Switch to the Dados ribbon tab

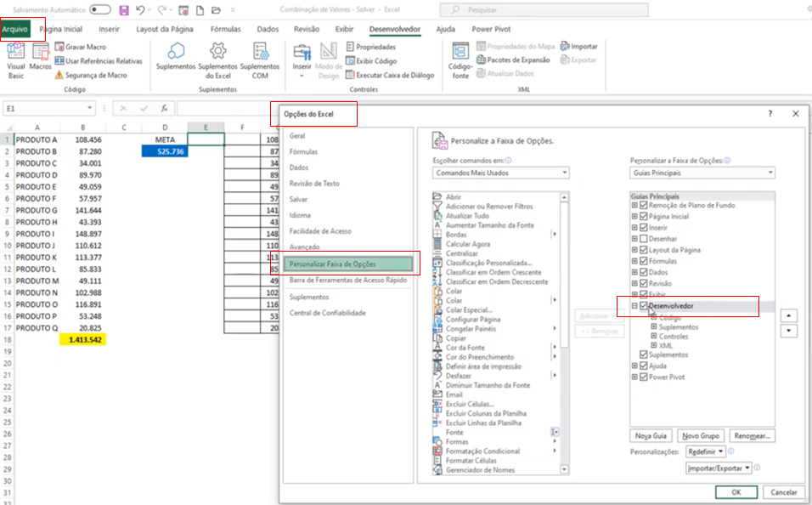pyautogui.click(x=268, y=29)
